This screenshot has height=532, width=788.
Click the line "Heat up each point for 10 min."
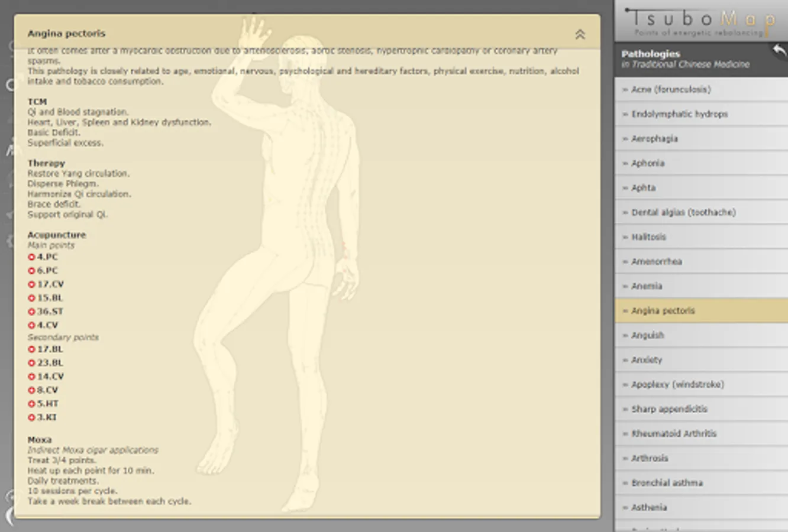point(91,471)
